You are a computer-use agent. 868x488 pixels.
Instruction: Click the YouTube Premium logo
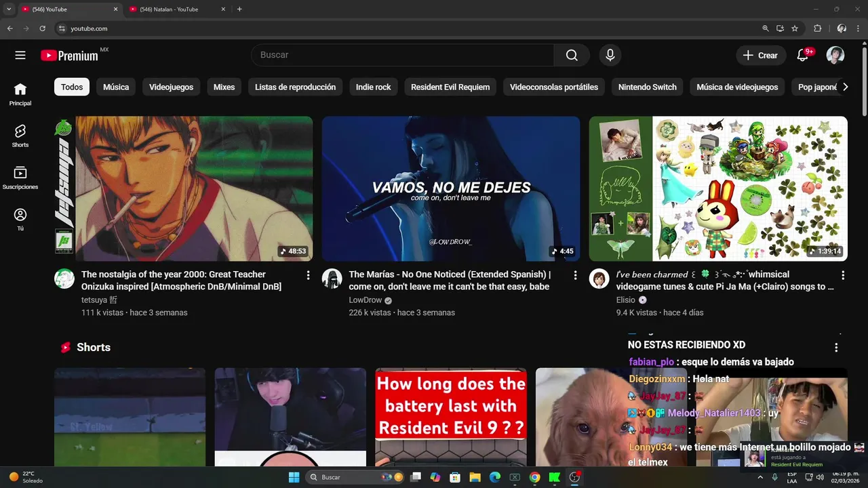point(69,56)
